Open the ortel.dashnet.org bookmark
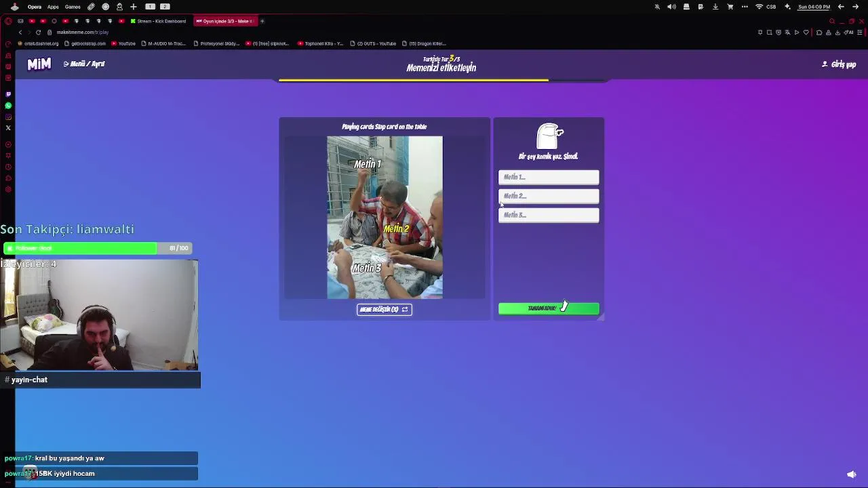 click(x=39, y=43)
